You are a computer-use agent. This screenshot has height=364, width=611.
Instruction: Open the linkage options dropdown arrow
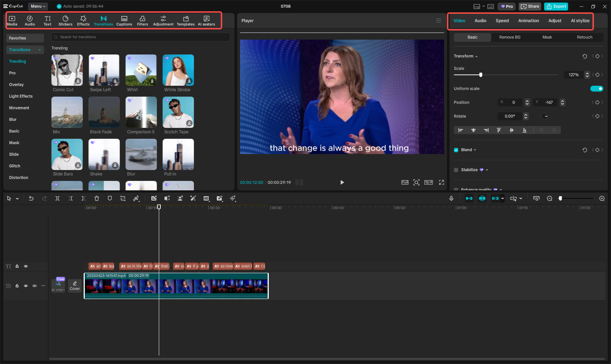503,198
